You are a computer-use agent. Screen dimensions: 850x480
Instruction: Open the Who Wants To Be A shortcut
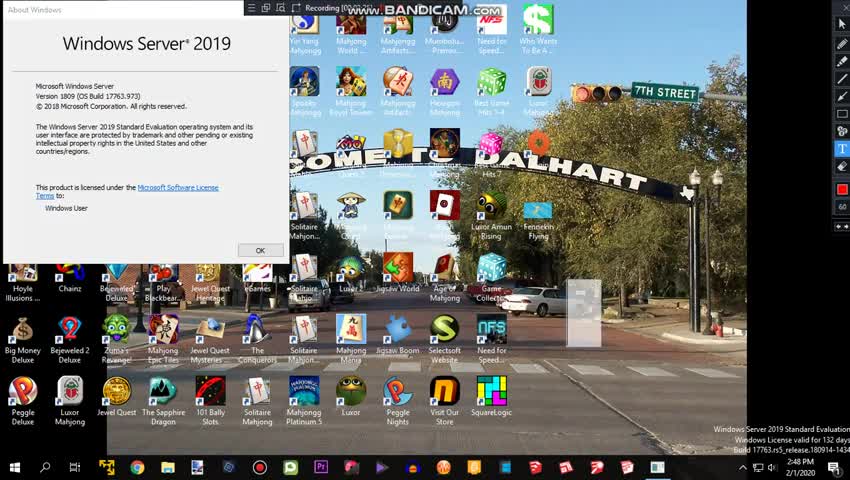[x=538, y=30]
